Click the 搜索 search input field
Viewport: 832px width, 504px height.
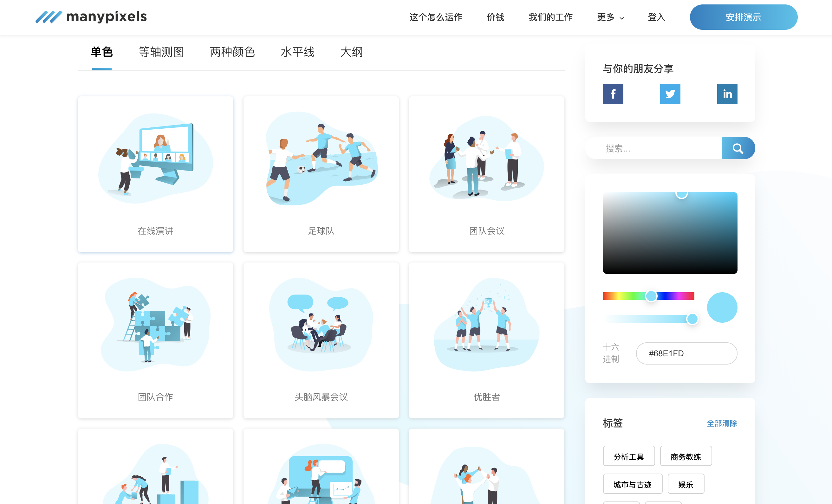coord(654,148)
